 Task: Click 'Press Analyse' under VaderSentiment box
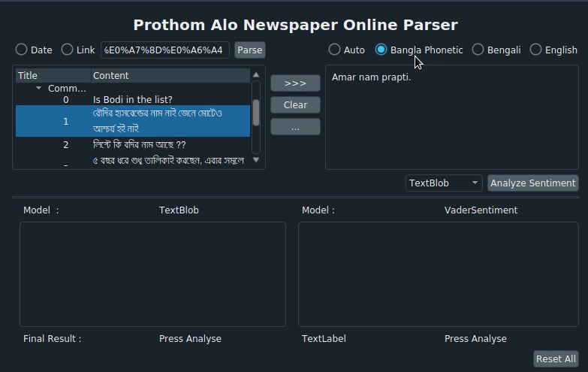coord(475,339)
